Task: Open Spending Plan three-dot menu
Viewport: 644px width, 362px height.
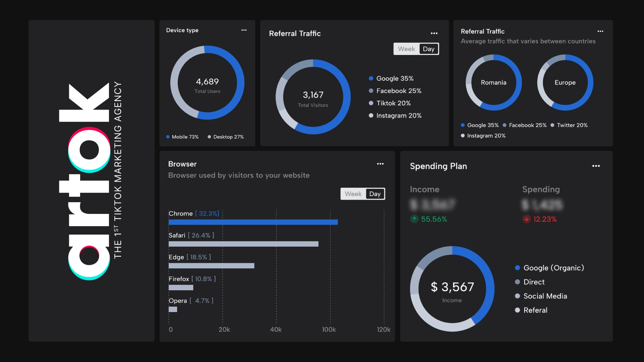Action: pyautogui.click(x=596, y=166)
